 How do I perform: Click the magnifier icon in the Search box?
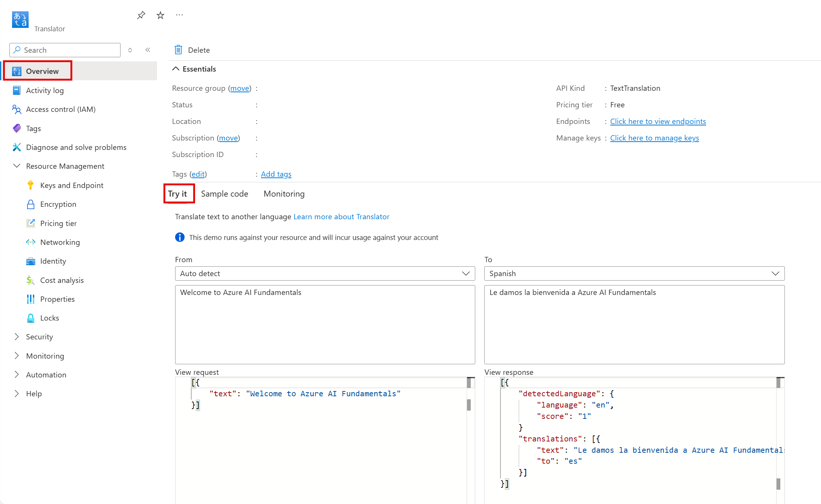[17, 50]
